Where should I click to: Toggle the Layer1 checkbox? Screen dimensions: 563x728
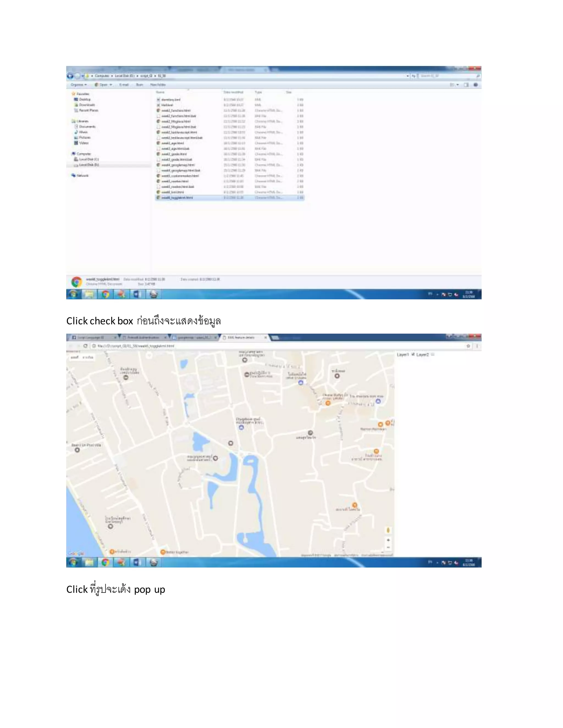pyautogui.click(x=413, y=354)
